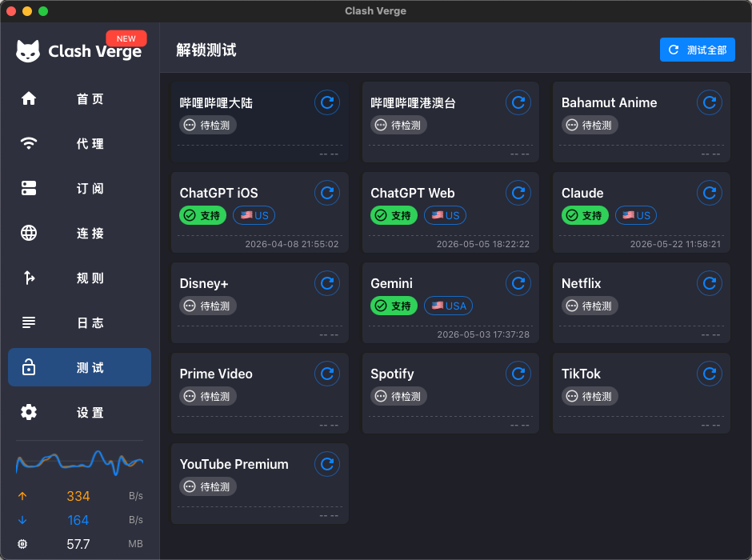Rerun the Bahamut Anime test

(710, 102)
